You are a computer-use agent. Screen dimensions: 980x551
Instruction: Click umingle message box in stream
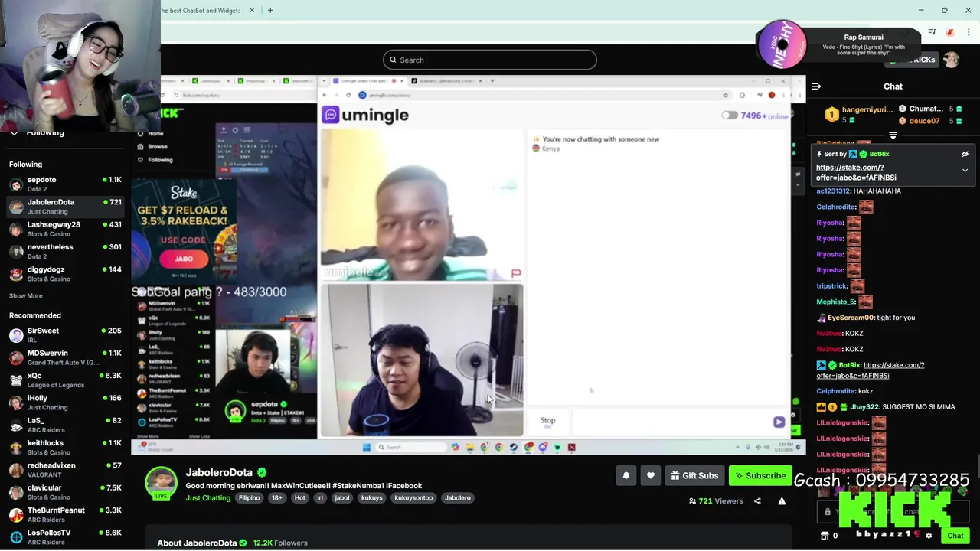click(x=672, y=422)
